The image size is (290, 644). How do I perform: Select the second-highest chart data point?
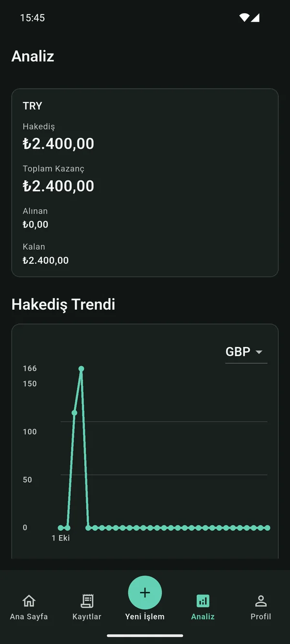[74, 413]
